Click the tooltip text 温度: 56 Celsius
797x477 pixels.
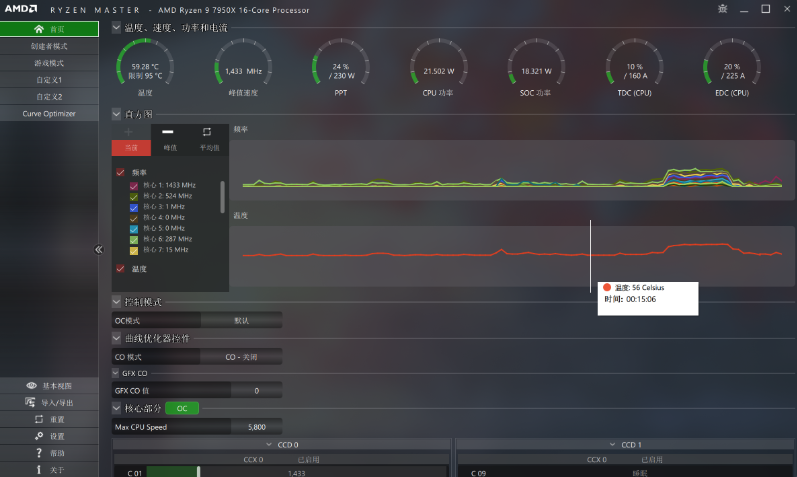pos(639,287)
